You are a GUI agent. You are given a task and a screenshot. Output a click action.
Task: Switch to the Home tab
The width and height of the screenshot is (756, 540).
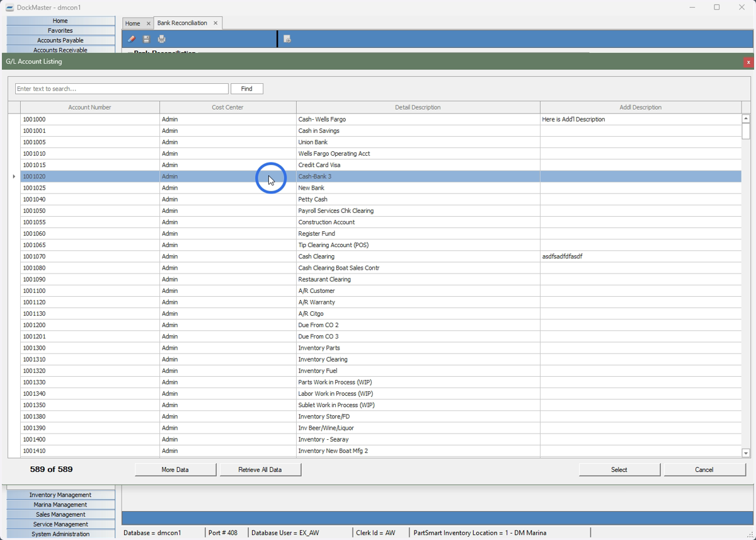(x=132, y=23)
